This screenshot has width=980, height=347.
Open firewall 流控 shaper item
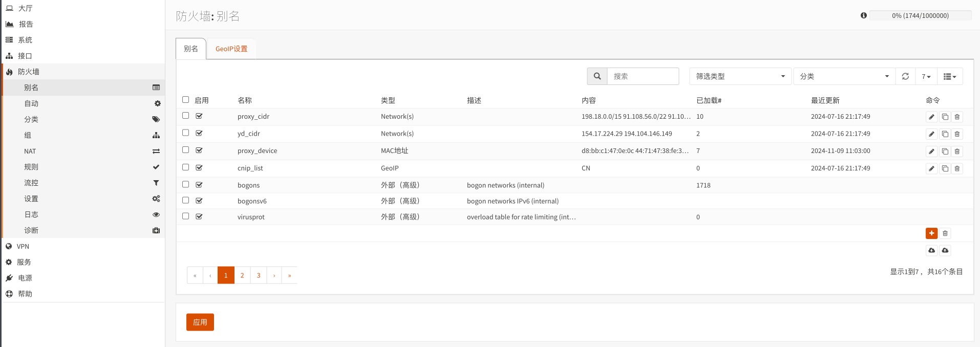83,183
